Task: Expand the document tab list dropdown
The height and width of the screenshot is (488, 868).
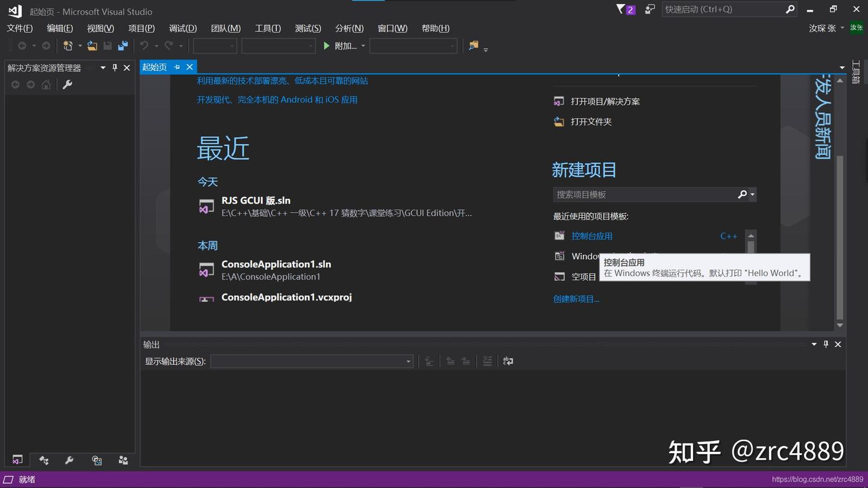Action: click(842, 67)
